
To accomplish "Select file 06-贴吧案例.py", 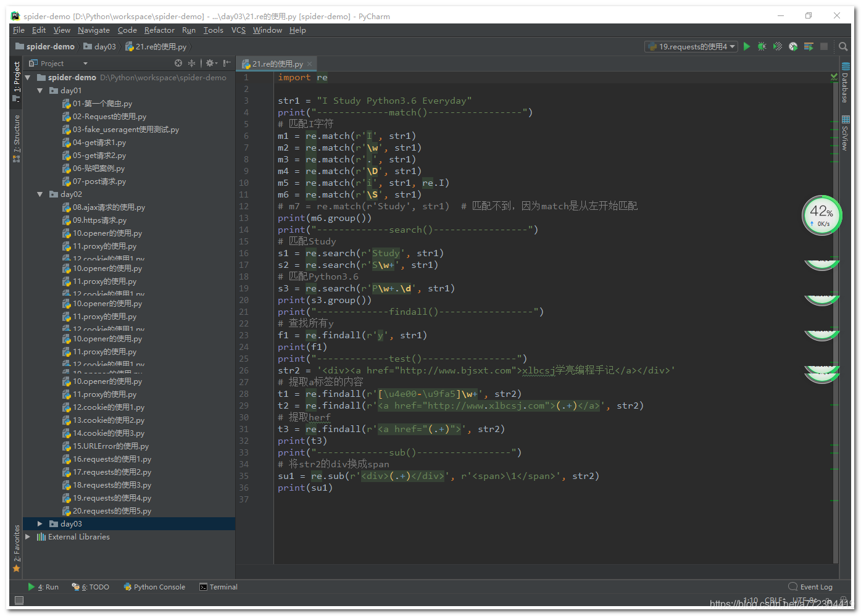I will [x=93, y=168].
